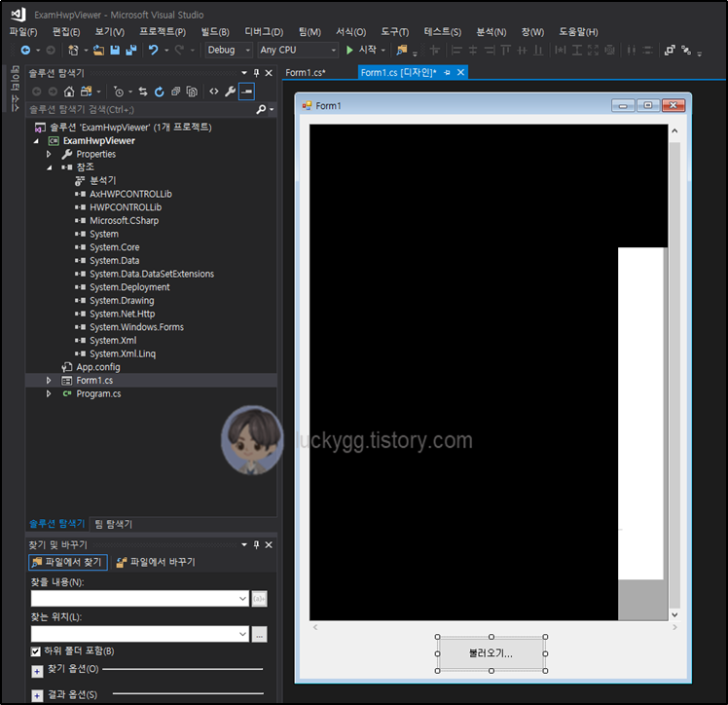Image resolution: width=728 pixels, height=705 pixels.
Task: Click the pending changes filter icon
Action: (x=119, y=92)
